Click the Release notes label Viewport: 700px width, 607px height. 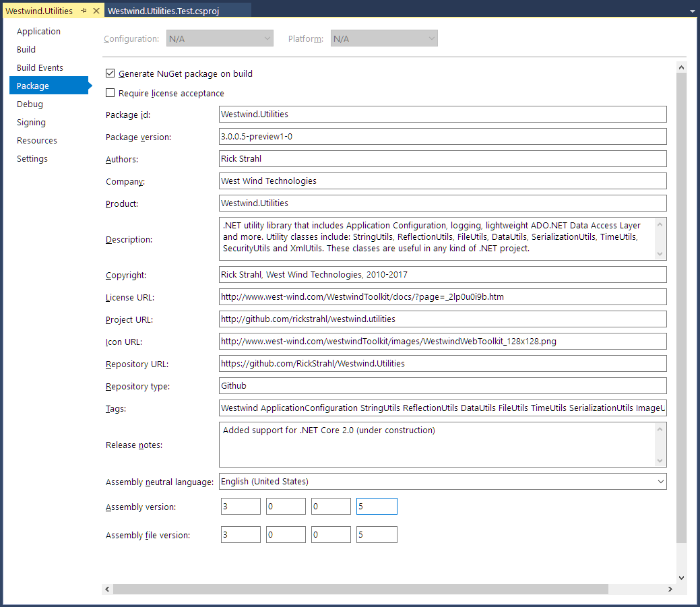click(x=134, y=445)
